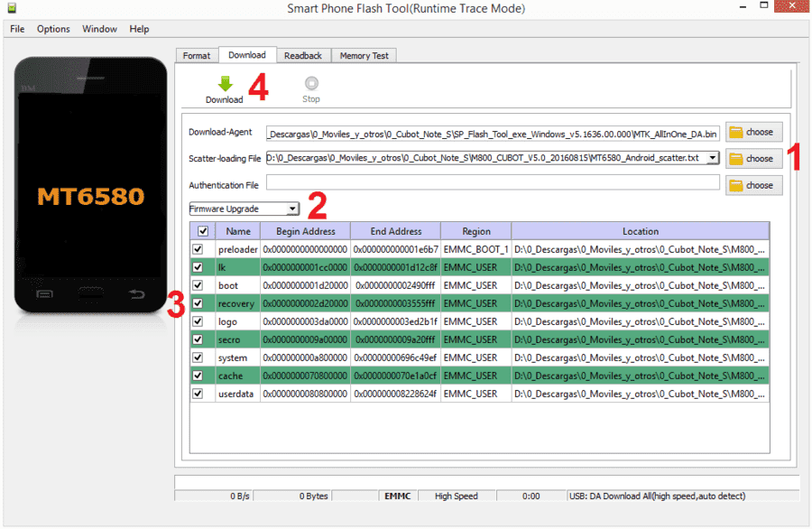This screenshot has height=529, width=812.
Task: Click the EMMC_BOOT_1 region cell
Action: [475, 249]
